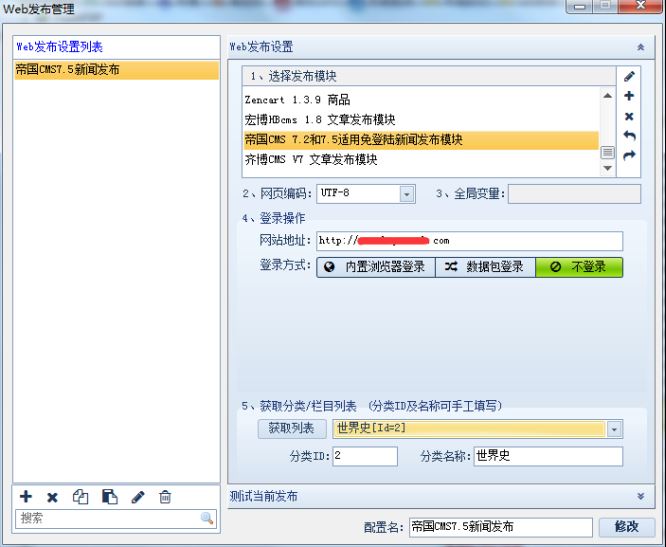
Task: Choose 数据包登录 login method
Action: coord(484,267)
